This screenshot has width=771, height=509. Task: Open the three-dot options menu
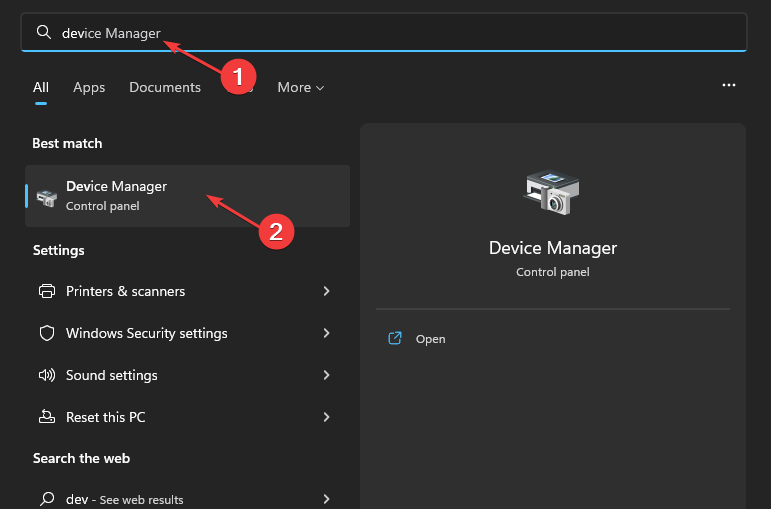pos(729,85)
